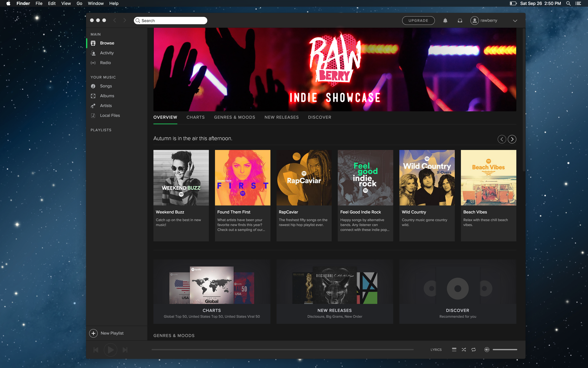
Task: Open the Weekend Buzz playlist cover
Action: pos(181,178)
